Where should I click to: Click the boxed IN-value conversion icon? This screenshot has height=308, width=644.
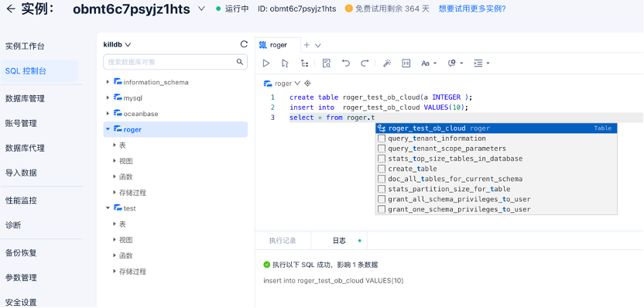coord(406,63)
